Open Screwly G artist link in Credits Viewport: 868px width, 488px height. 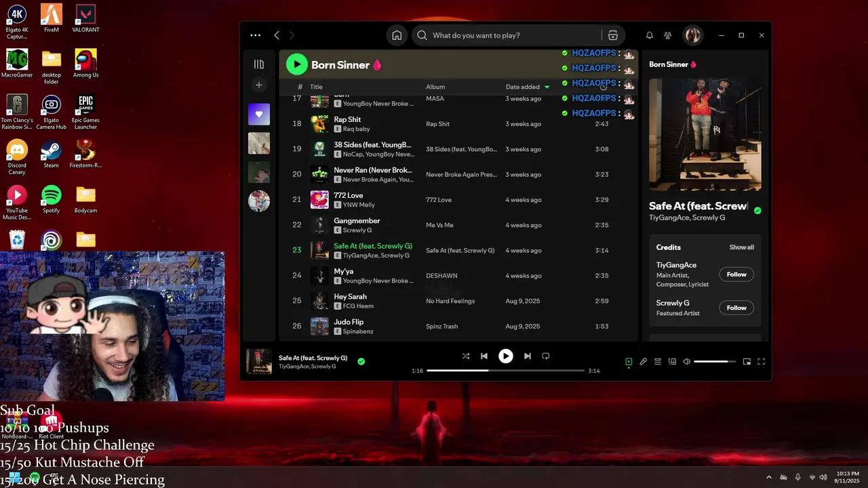click(x=673, y=303)
